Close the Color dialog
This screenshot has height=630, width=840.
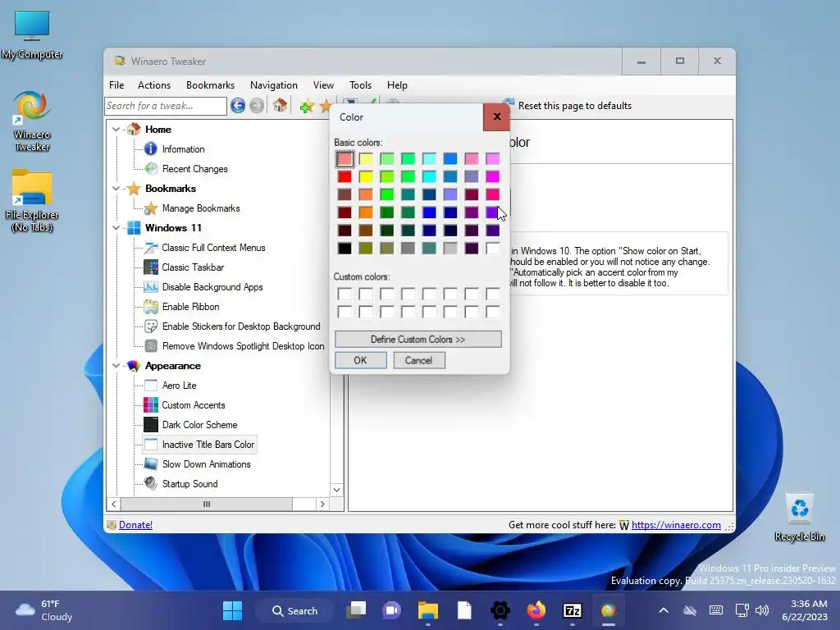point(496,116)
